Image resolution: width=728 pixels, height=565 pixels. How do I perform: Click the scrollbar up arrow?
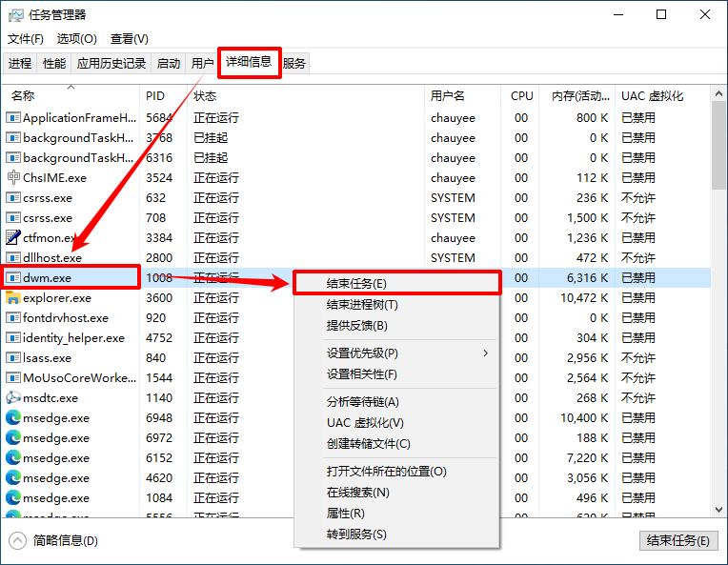[718, 94]
